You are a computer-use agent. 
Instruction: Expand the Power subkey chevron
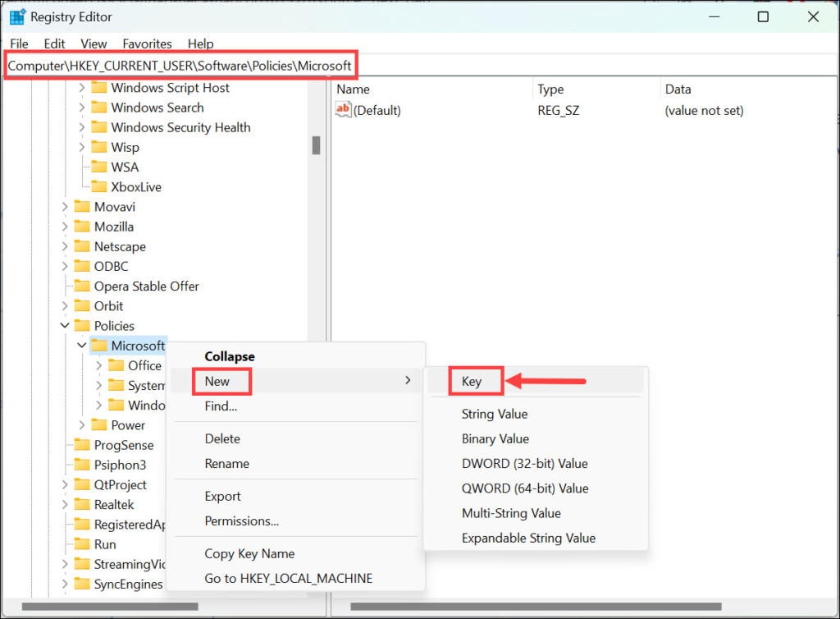click(x=82, y=425)
